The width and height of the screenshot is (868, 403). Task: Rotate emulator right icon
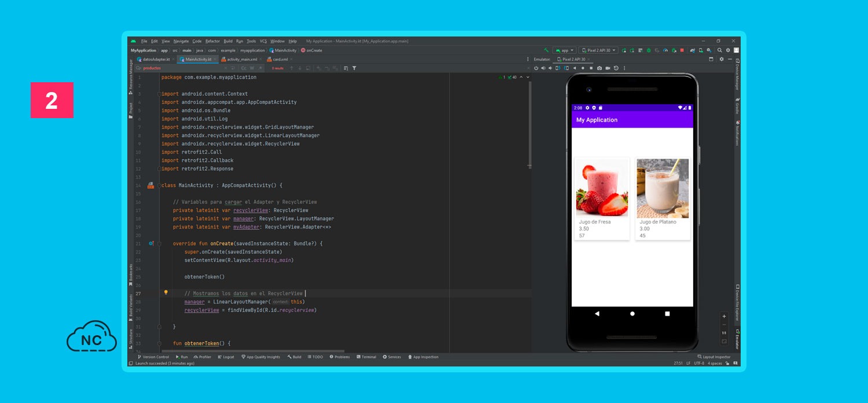567,68
